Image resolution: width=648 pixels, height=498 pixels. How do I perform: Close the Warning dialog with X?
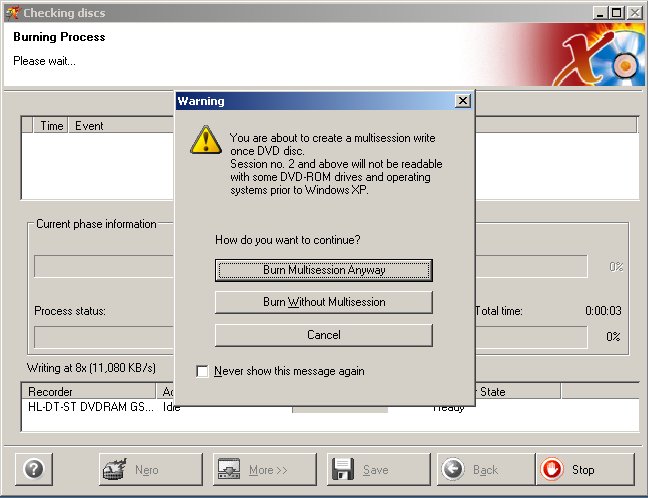461,101
